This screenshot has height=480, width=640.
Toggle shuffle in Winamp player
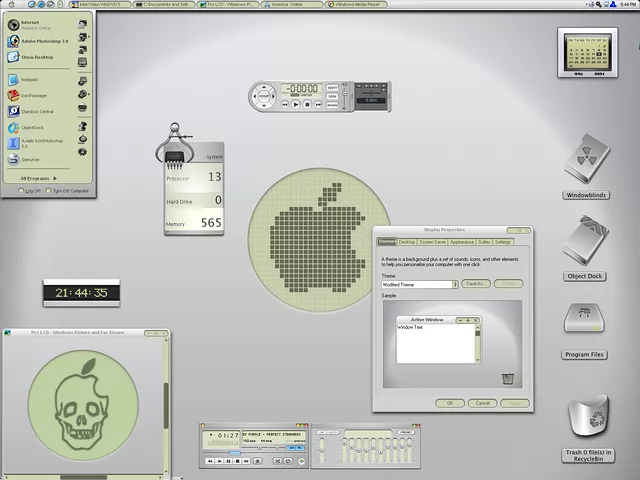tap(278, 461)
